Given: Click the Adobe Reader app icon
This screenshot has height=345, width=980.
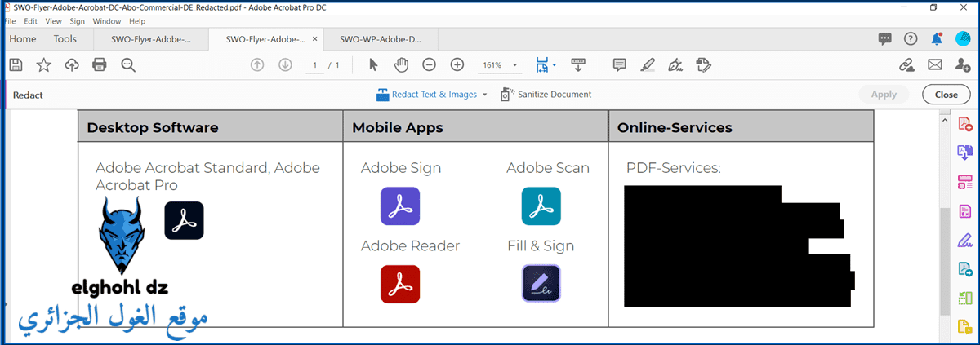Looking at the screenshot, I should click(400, 284).
